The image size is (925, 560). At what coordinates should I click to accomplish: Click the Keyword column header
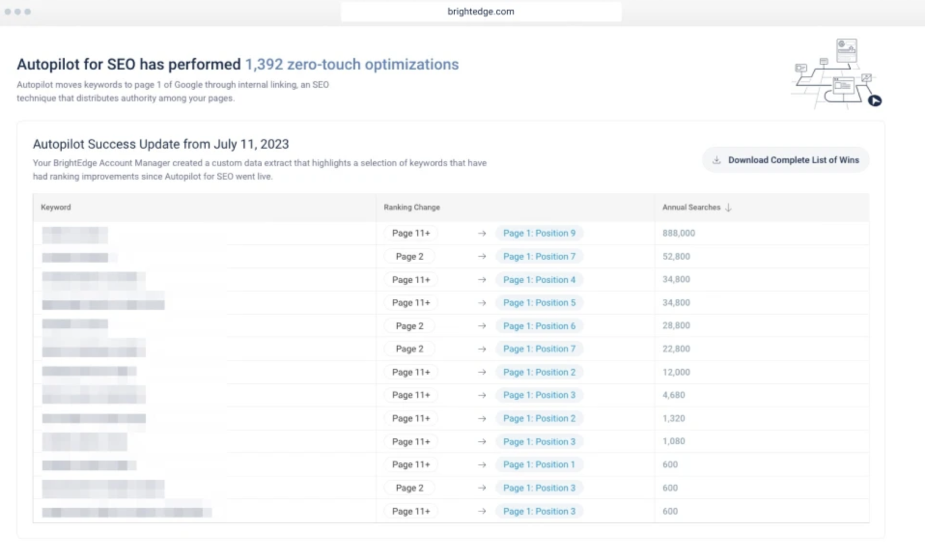(x=56, y=208)
